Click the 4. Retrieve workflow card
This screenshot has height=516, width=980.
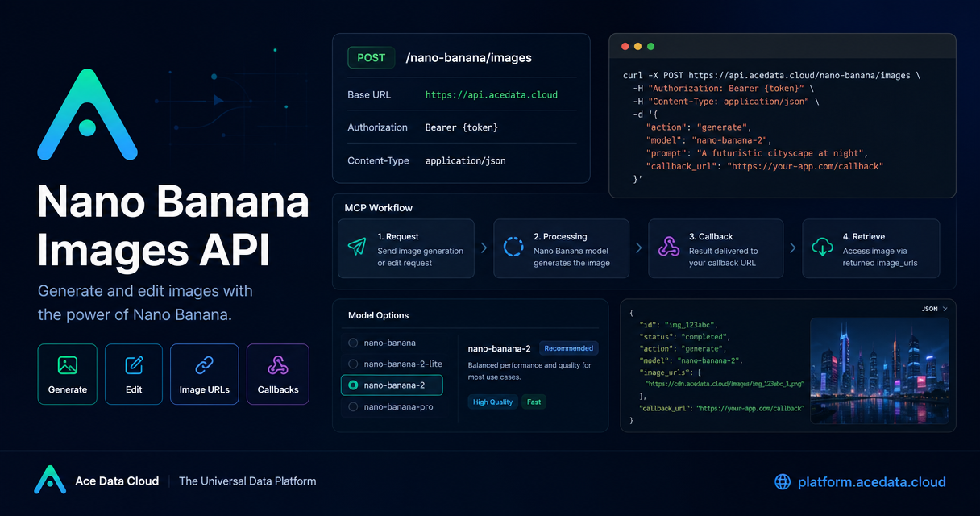pyautogui.click(x=871, y=248)
